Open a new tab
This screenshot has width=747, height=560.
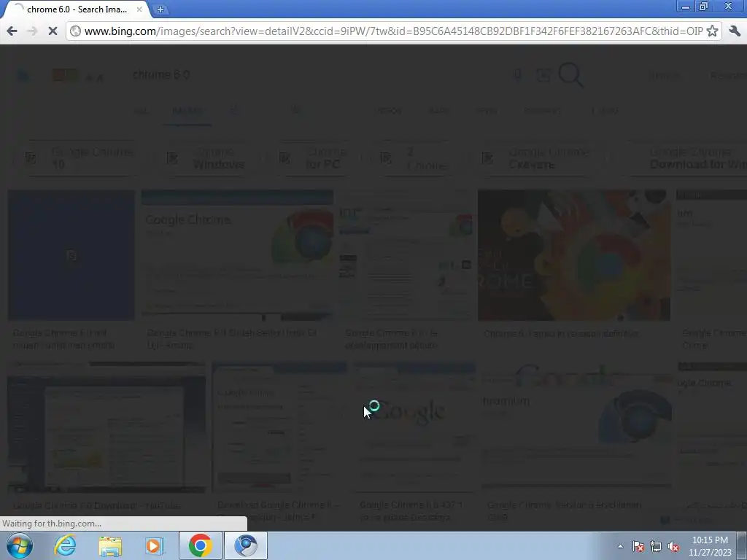pyautogui.click(x=160, y=9)
